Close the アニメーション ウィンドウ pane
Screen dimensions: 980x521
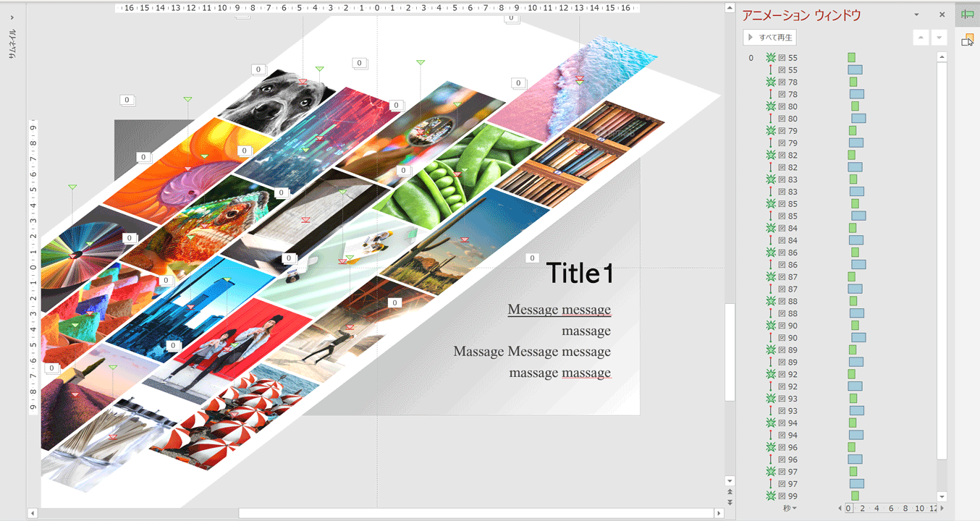[942, 15]
